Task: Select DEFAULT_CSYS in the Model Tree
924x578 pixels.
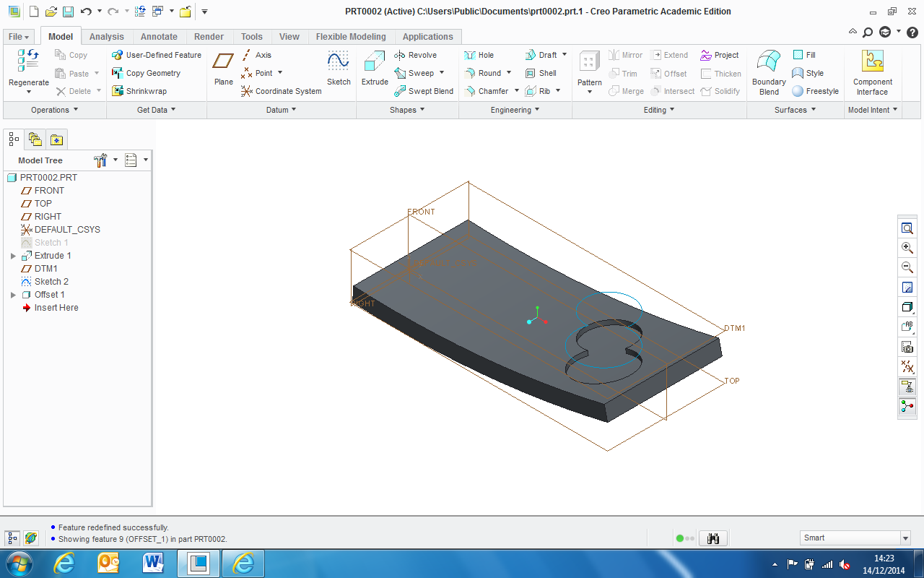Action: 61,230
